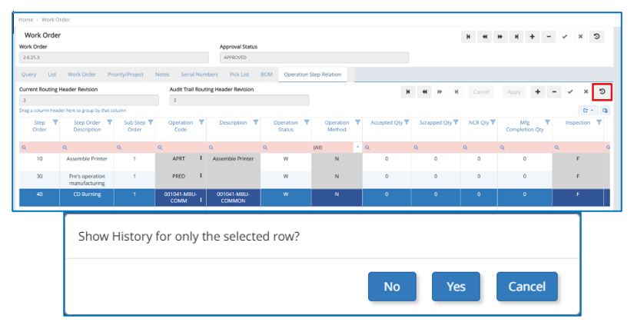Open the Serial Numbers tab

coord(199,75)
